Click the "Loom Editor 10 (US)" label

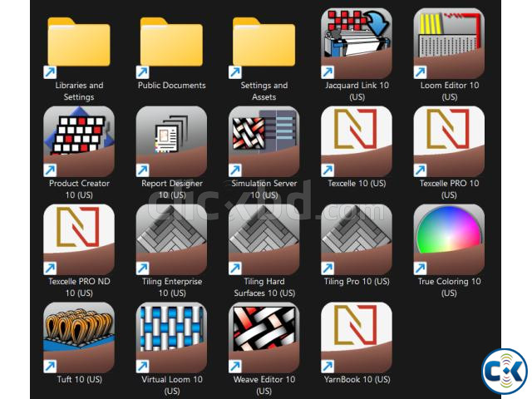point(449,91)
